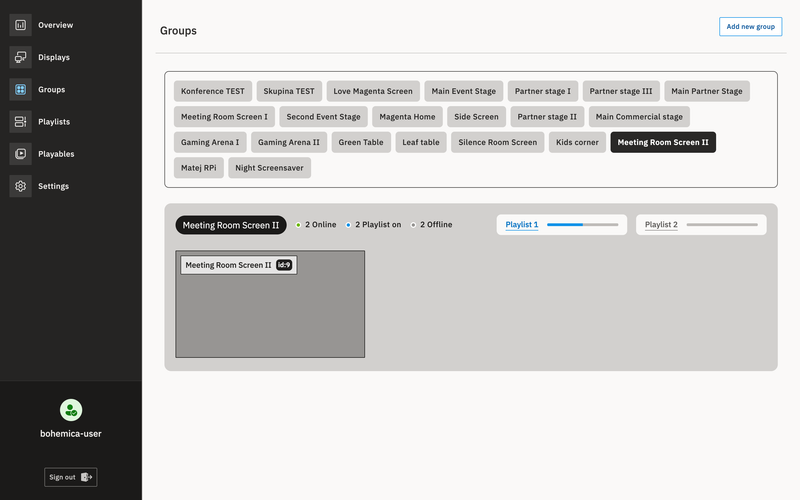The width and height of the screenshot is (800, 500).
Task: Click the 2 Online status indicator
Action: pyautogui.click(x=316, y=224)
